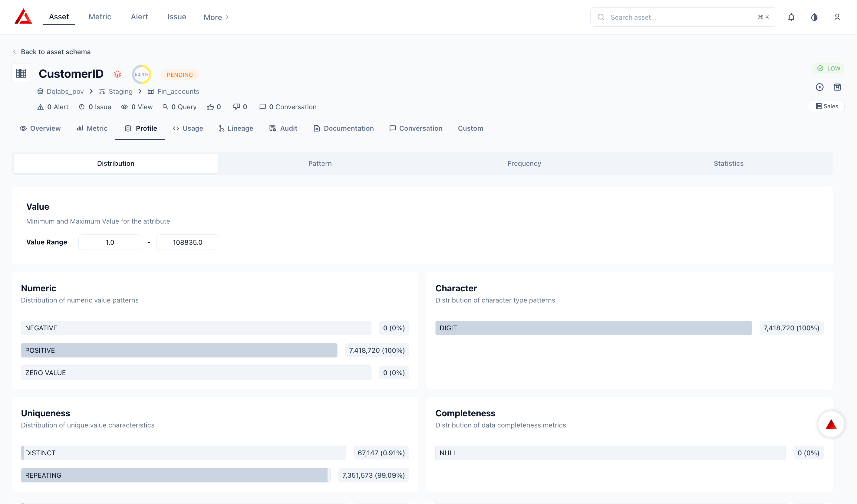Select the Profile tab
Screen dimensions: 857x504
(141, 129)
